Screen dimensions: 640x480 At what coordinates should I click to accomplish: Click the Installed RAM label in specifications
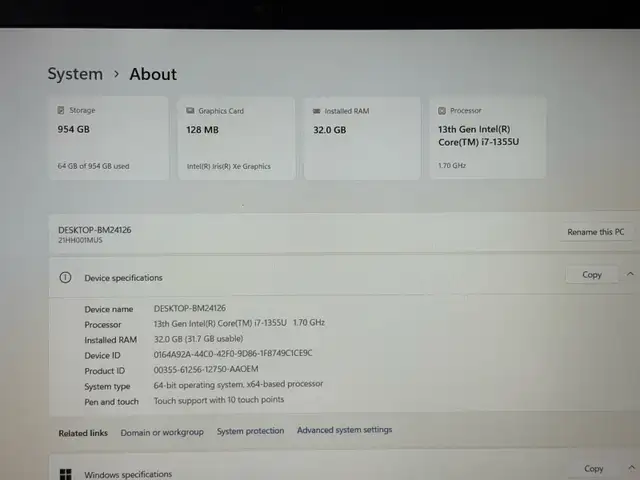pyautogui.click(x=111, y=340)
